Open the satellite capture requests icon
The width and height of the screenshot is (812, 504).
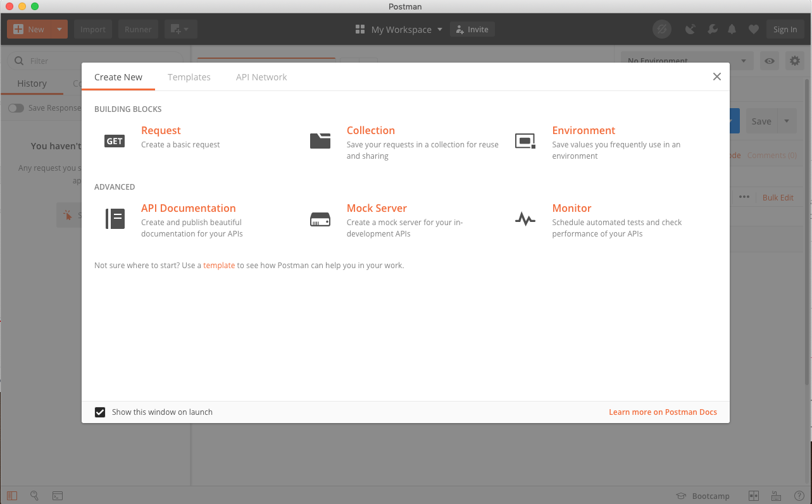pos(691,29)
